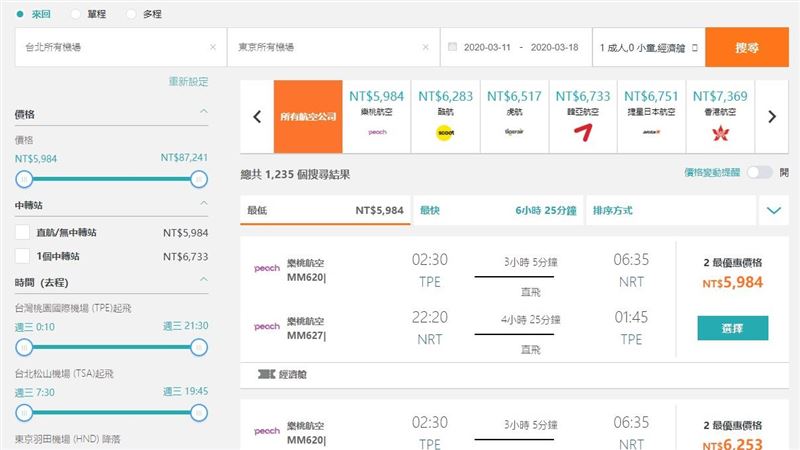The height and width of the screenshot is (450, 800).
Task: Click the Peach logo beside flight MM627
Action: (267, 327)
